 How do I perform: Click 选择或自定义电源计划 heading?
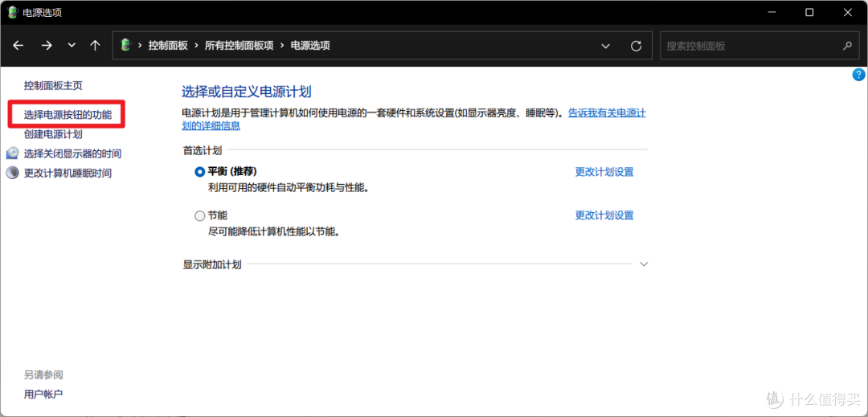coord(247,92)
